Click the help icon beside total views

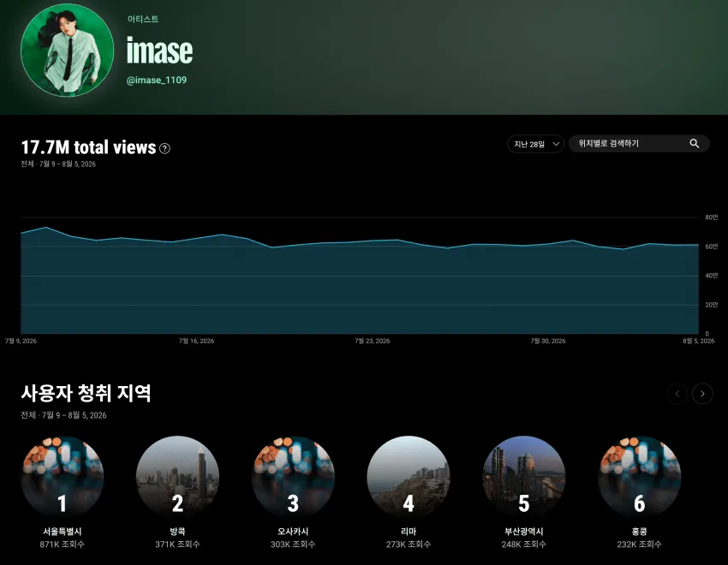click(164, 148)
